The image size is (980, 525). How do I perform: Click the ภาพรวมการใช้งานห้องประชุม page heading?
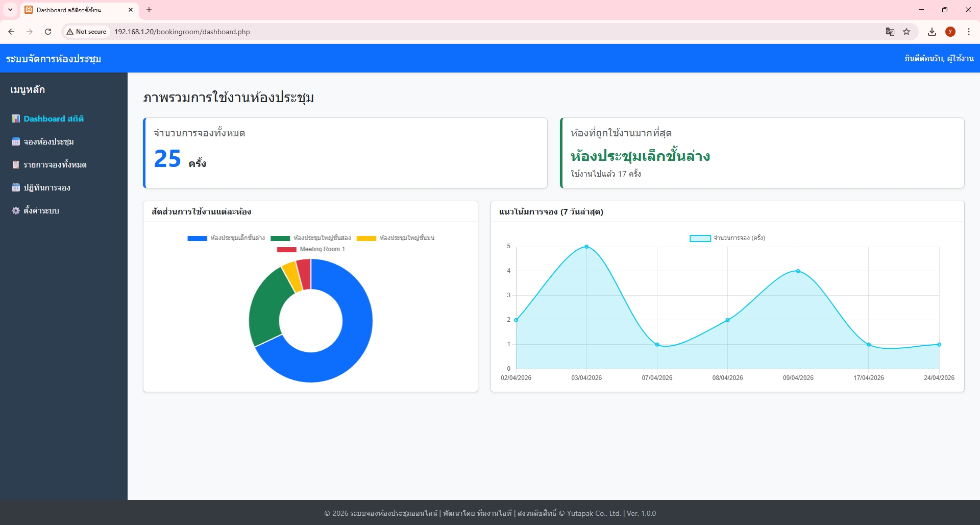228,98
